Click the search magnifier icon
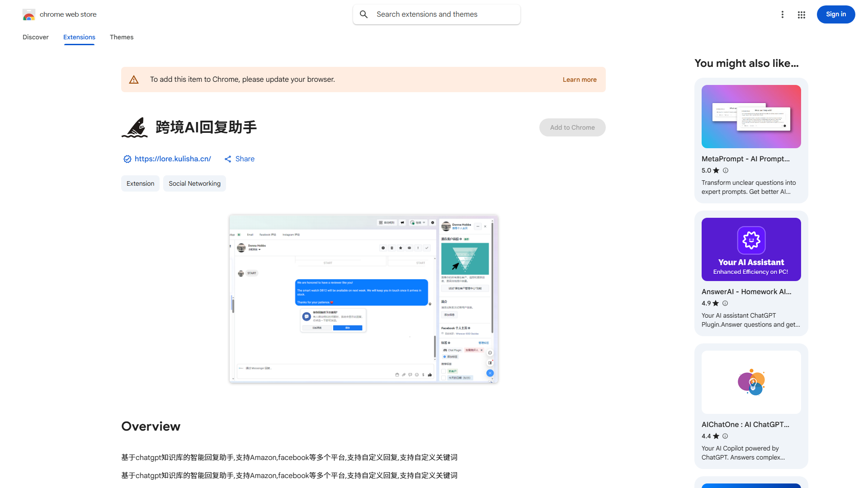The width and height of the screenshot is (868, 488). click(364, 14)
